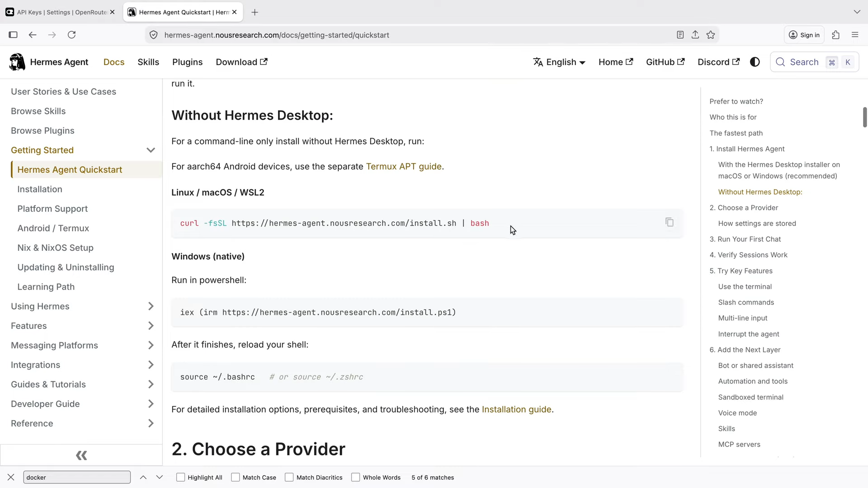Open the Learning Path sidebar page

[x=46, y=287]
